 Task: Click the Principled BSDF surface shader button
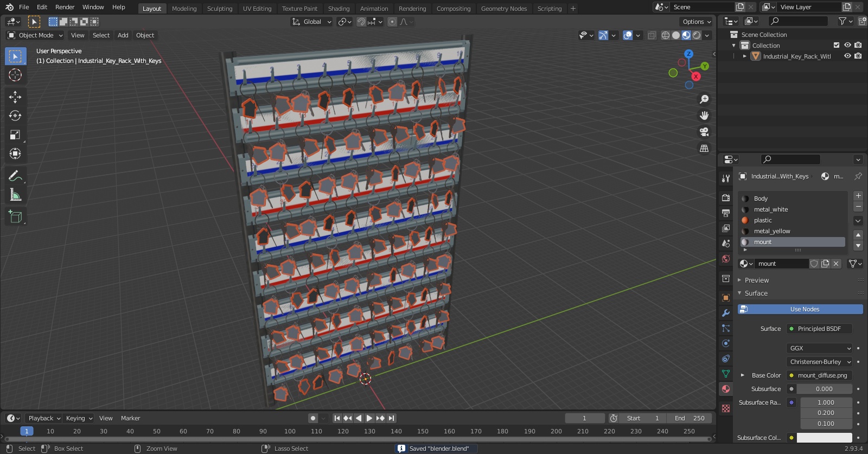tap(820, 329)
